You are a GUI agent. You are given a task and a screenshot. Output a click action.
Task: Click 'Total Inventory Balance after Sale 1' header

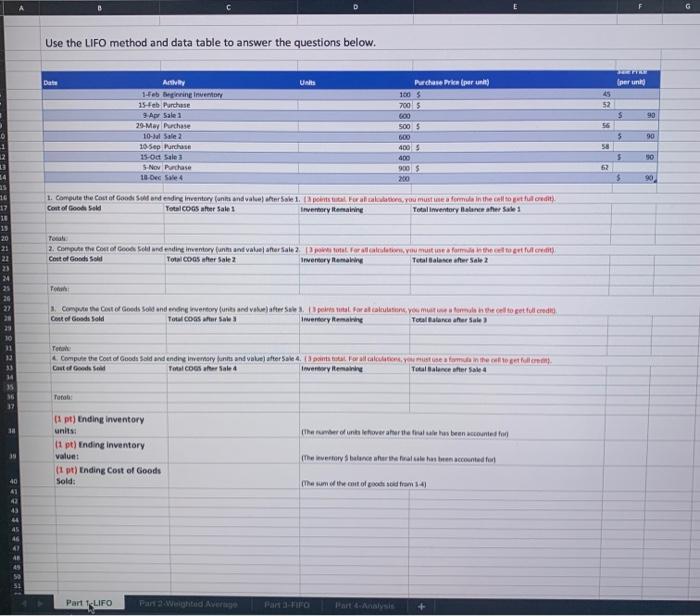coord(511,209)
